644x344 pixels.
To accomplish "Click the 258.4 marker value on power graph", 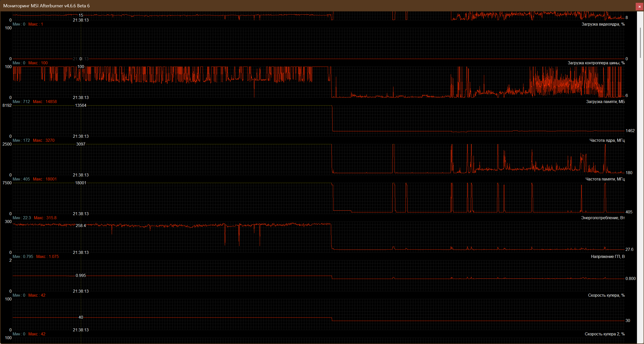I will point(81,226).
